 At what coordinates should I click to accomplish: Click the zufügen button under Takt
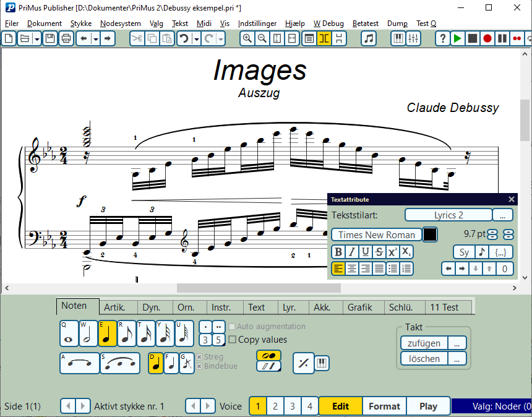click(x=424, y=343)
